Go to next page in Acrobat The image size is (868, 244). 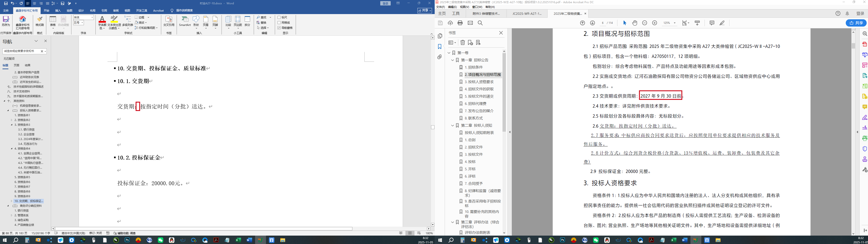click(x=592, y=23)
